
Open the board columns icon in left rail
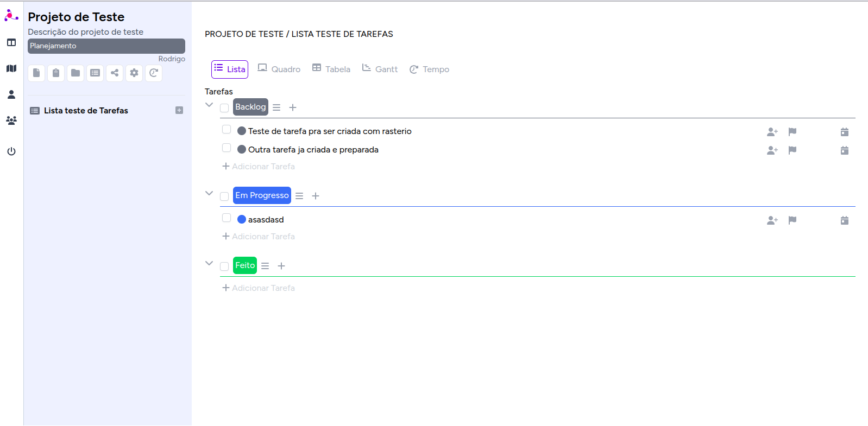(11, 42)
